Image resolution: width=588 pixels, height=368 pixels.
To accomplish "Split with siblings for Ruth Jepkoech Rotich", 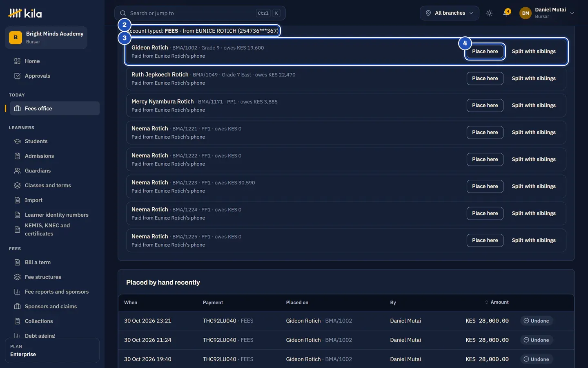I will tap(534, 79).
